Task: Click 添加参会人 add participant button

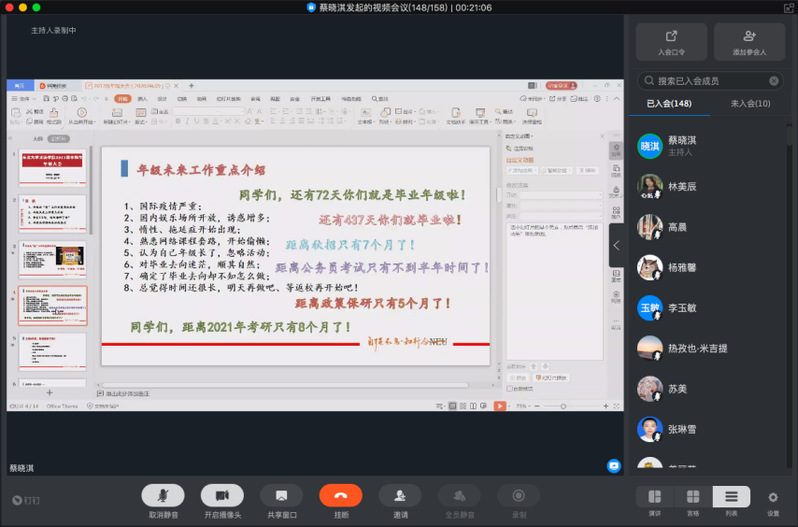Action: (749, 42)
